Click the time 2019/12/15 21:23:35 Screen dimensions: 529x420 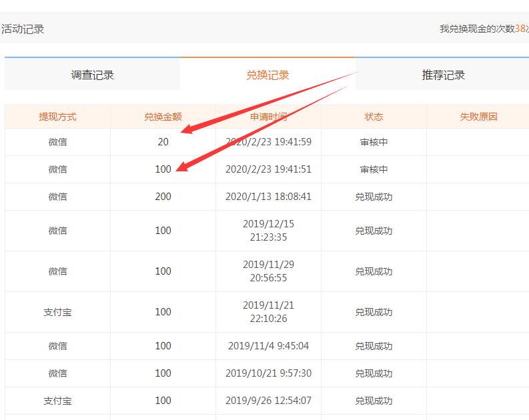(269, 231)
